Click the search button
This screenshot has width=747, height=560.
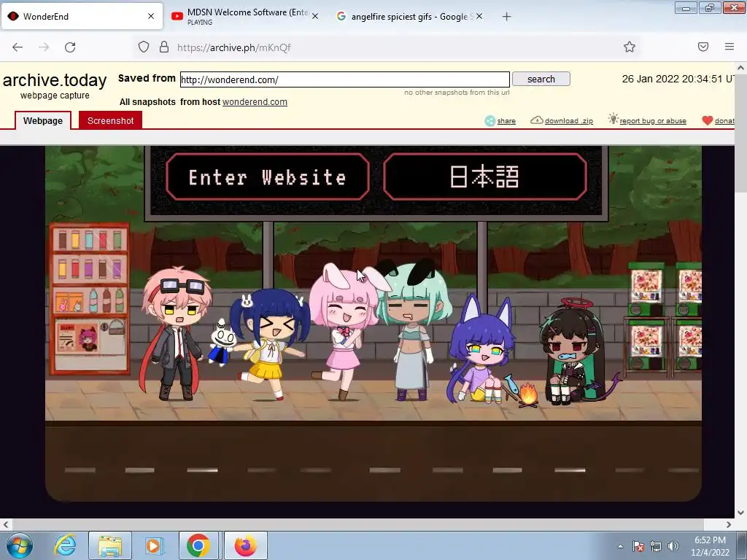coord(541,79)
